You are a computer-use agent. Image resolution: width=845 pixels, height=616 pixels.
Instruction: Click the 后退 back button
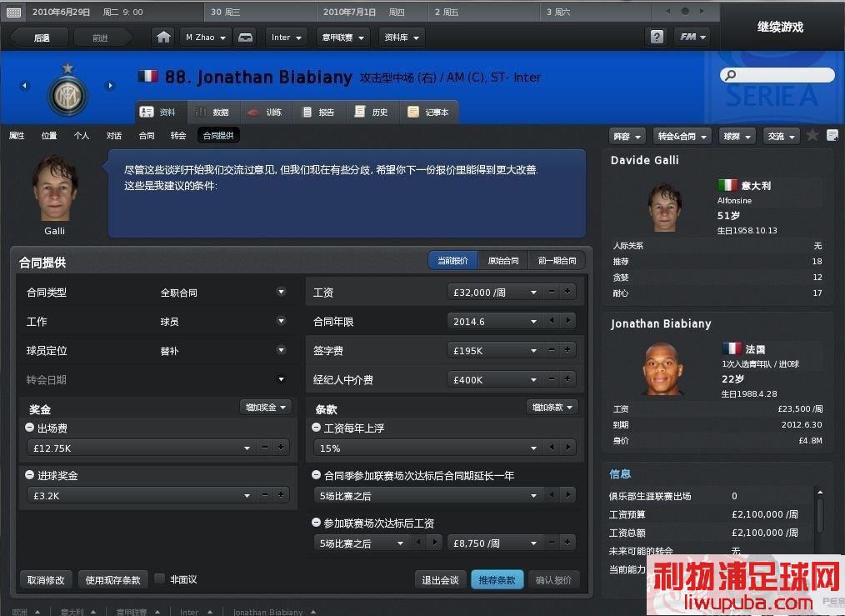(x=42, y=38)
